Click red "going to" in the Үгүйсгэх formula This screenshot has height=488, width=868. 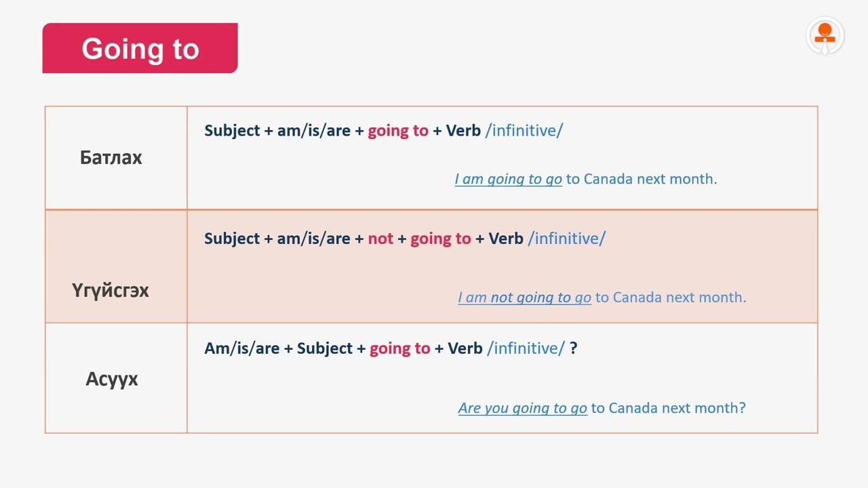pos(440,239)
